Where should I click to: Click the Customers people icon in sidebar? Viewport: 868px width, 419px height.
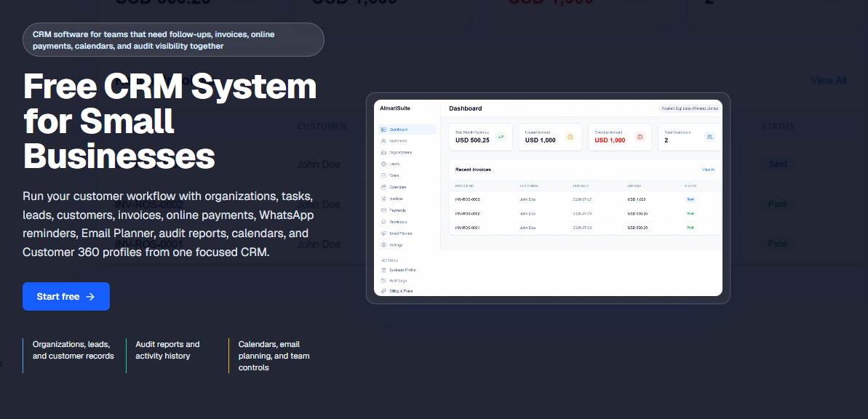[x=383, y=141]
